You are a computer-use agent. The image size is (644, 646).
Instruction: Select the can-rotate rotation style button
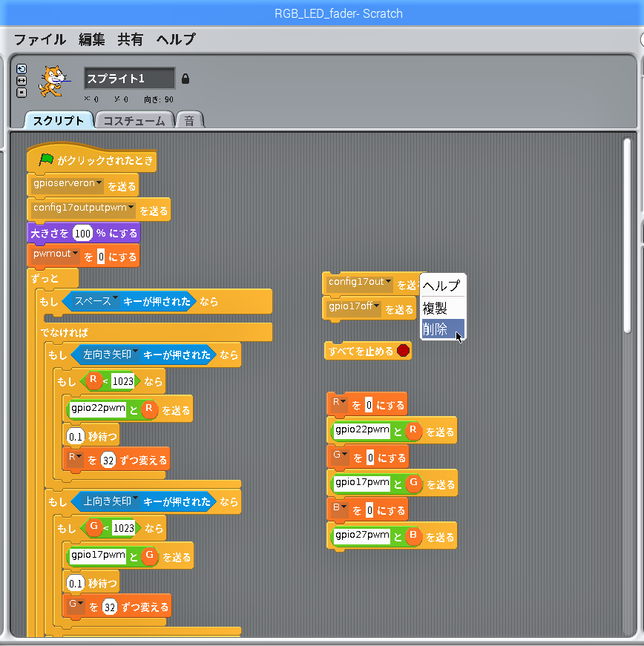[x=22, y=69]
